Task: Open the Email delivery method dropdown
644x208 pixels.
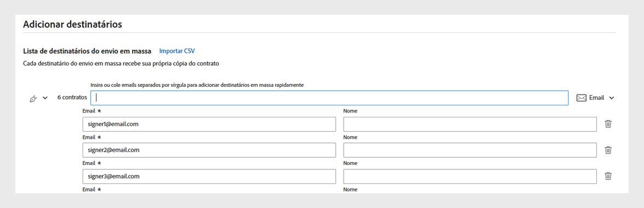Action: pos(612,98)
